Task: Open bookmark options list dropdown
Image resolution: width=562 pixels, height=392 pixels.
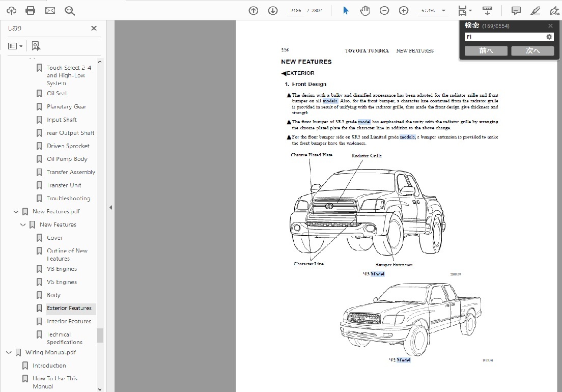Action: pos(15,46)
